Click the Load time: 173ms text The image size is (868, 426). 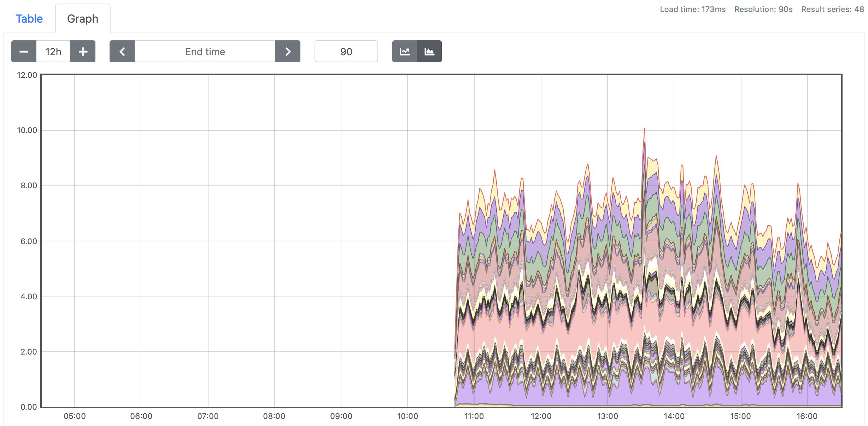[693, 10]
